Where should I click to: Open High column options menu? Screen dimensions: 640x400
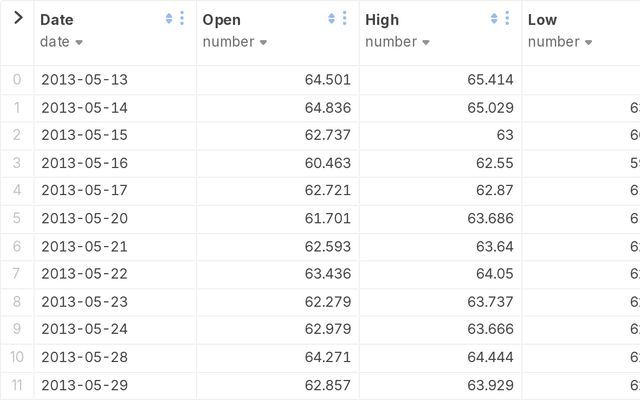click(x=507, y=18)
